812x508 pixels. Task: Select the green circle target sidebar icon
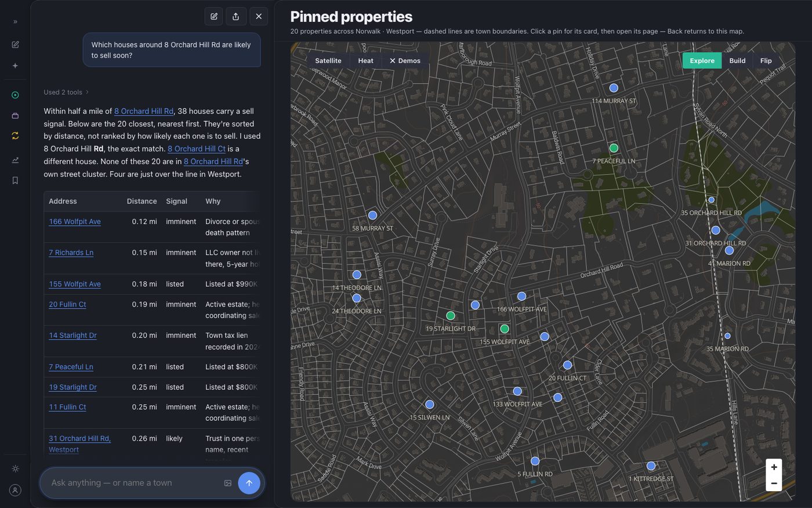15,95
